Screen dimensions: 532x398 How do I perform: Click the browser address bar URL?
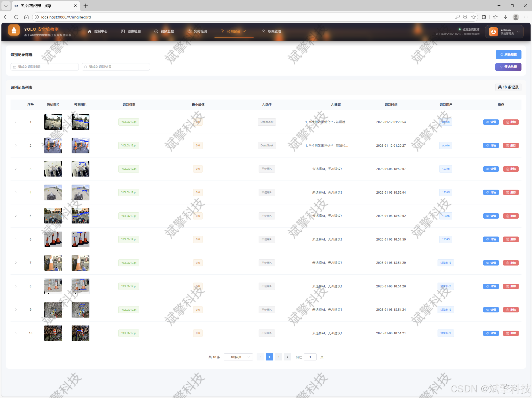[66, 17]
